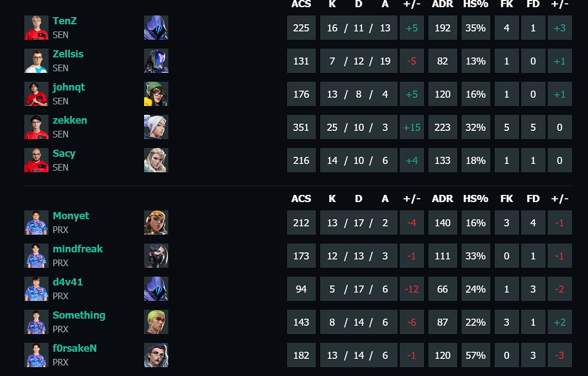The width and height of the screenshot is (588, 376).
Task: Open the zekken player name link
Action: click(70, 120)
